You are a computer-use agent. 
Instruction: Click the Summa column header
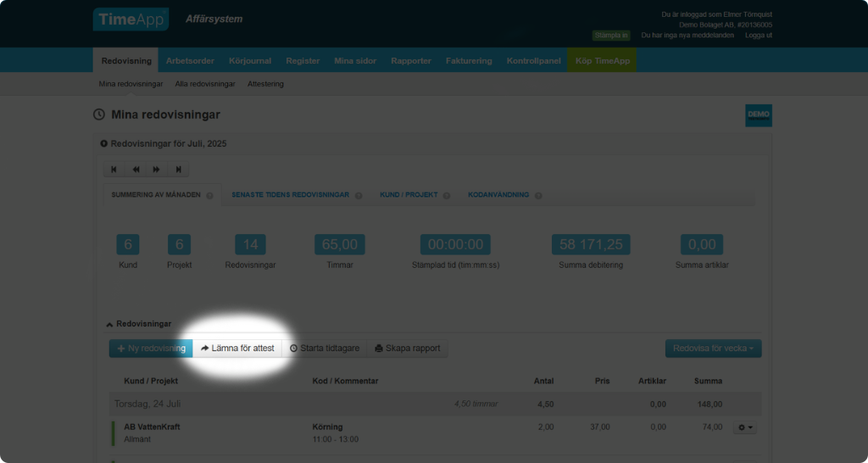point(708,381)
